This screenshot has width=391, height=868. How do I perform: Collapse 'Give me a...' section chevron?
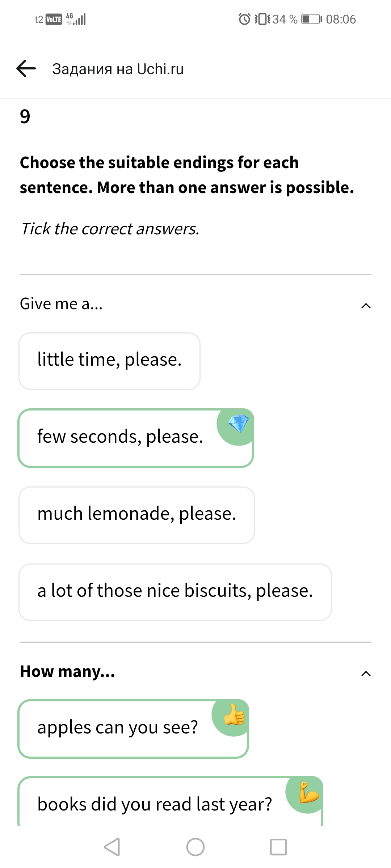click(366, 306)
